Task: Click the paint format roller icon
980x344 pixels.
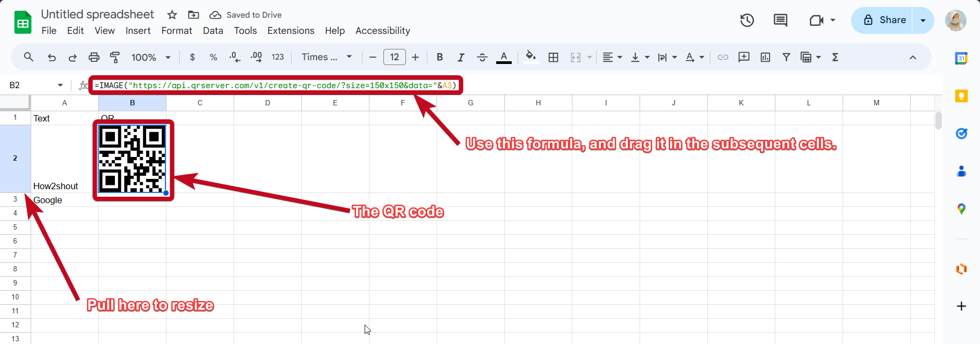Action: click(x=115, y=57)
